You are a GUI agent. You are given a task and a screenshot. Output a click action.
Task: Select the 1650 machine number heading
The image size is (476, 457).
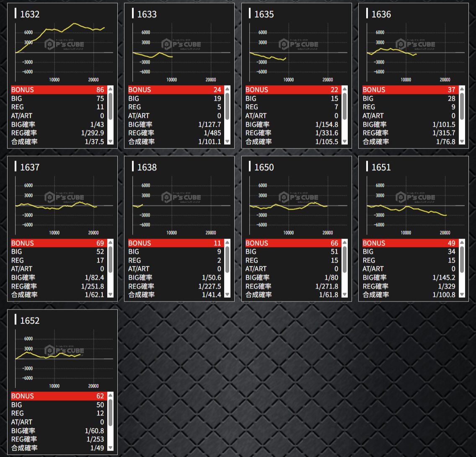pyautogui.click(x=264, y=167)
